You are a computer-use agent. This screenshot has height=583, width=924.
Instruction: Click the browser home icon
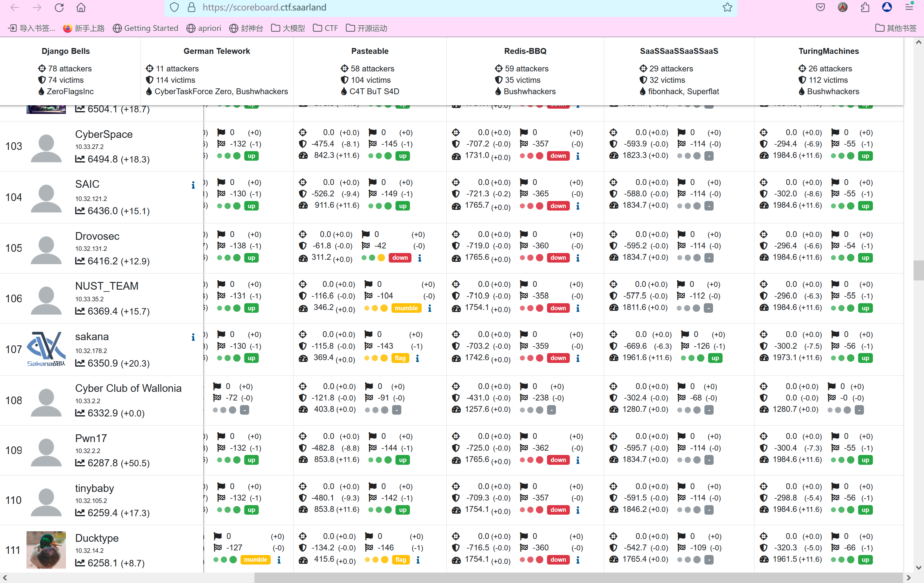(x=81, y=7)
